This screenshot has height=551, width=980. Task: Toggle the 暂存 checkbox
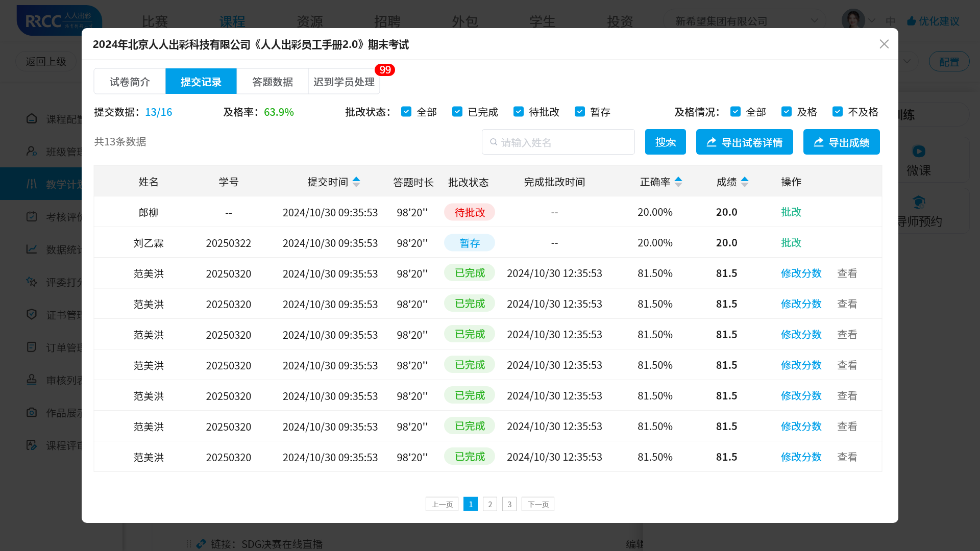tap(580, 111)
